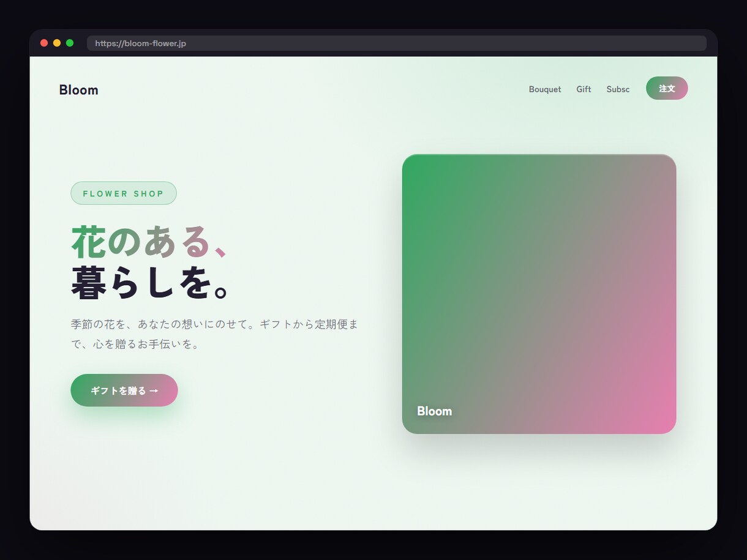747x560 pixels.
Task: Click the yellow minimize window dot
Action: pyautogui.click(x=57, y=43)
